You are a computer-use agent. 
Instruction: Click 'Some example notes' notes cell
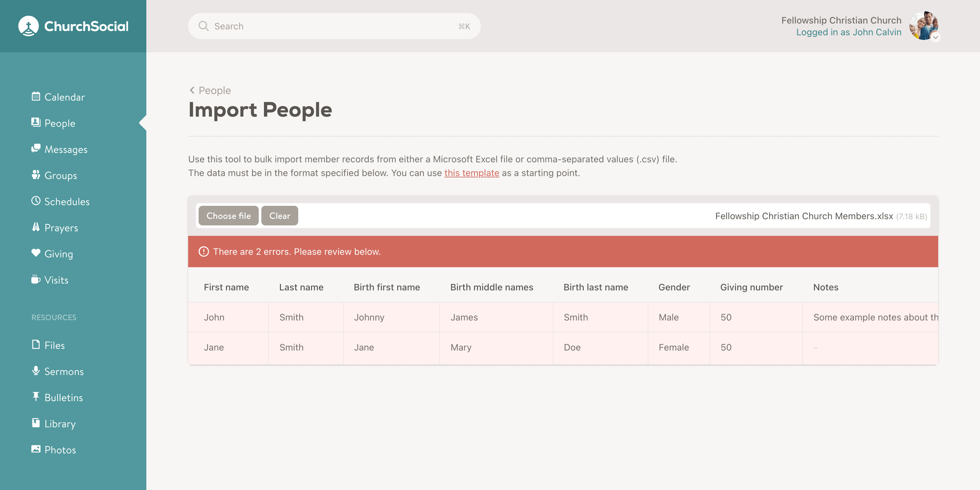point(871,317)
